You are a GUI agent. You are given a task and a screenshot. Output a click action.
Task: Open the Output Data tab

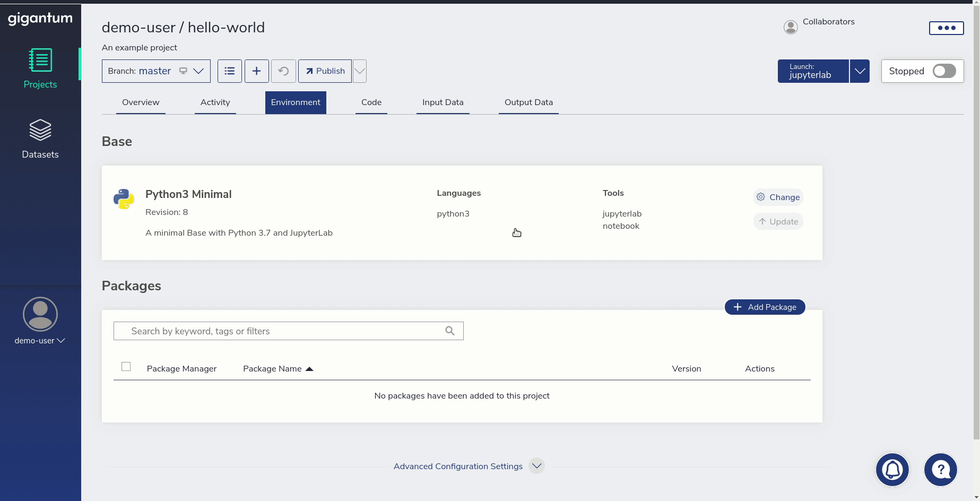pyautogui.click(x=528, y=102)
